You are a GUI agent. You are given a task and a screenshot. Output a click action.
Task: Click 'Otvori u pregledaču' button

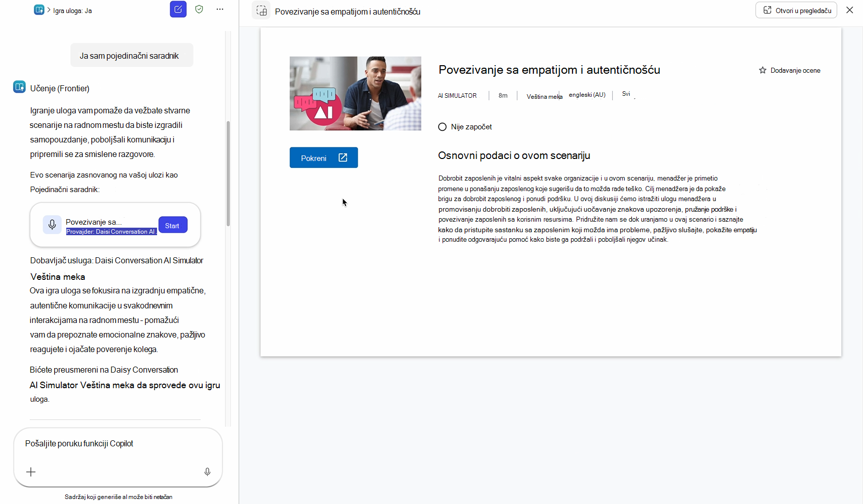point(796,10)
